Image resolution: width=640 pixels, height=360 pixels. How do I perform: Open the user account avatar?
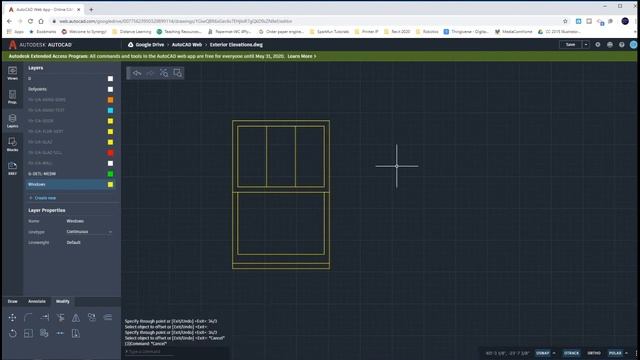point(633,44)
